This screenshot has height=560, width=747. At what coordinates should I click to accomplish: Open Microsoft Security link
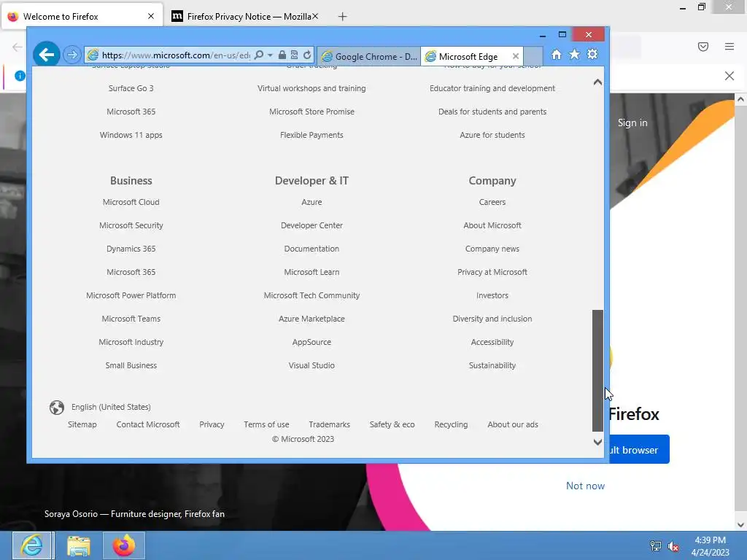[131, 225]
